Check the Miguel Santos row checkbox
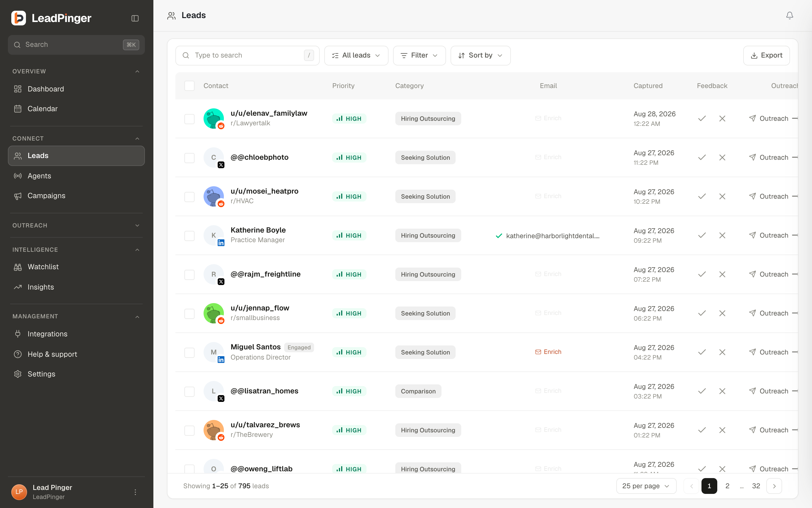 coord(189,353)
